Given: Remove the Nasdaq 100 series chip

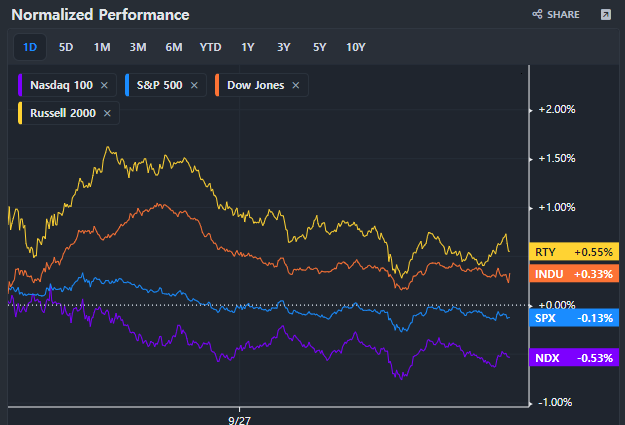Looking at the screenshot, I should 104,85.
